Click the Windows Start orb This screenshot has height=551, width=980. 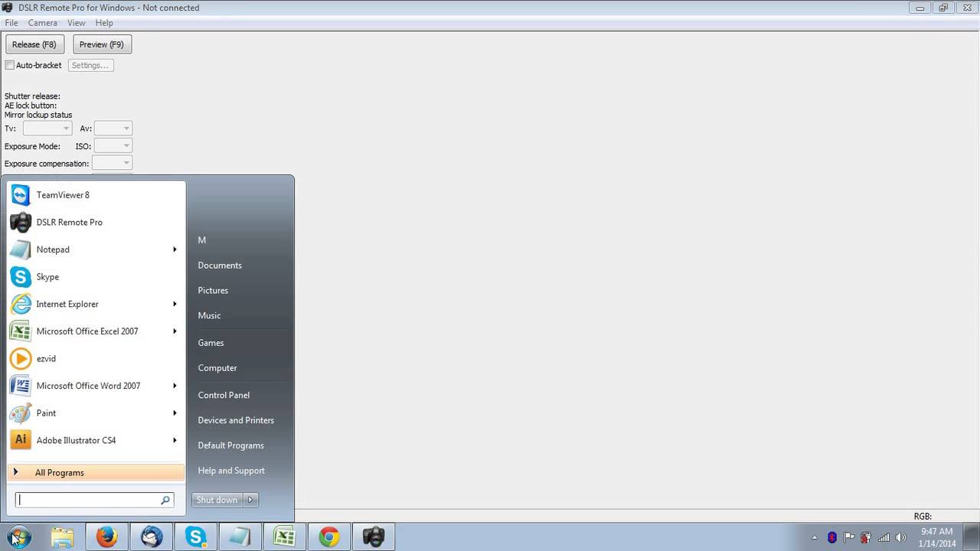click(x=19, y=537)
